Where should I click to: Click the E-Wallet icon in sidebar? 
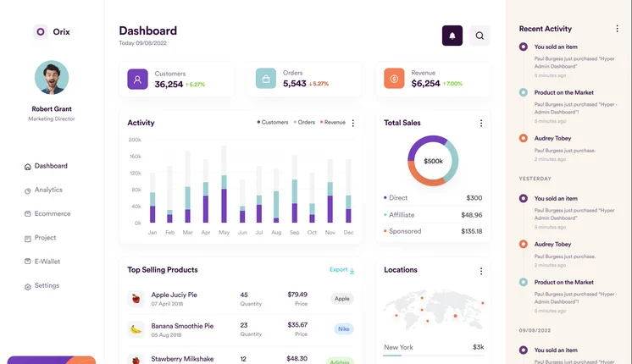pos(27,262)
